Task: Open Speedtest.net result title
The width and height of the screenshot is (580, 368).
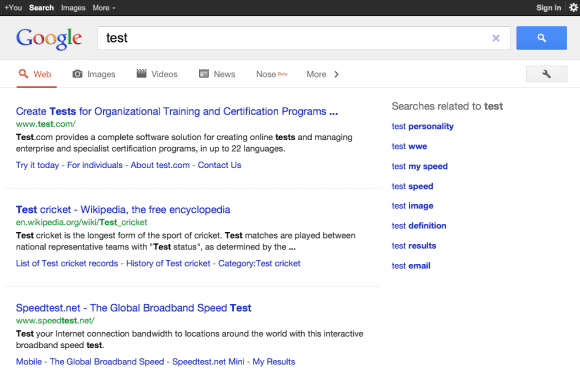Action: 134,308
